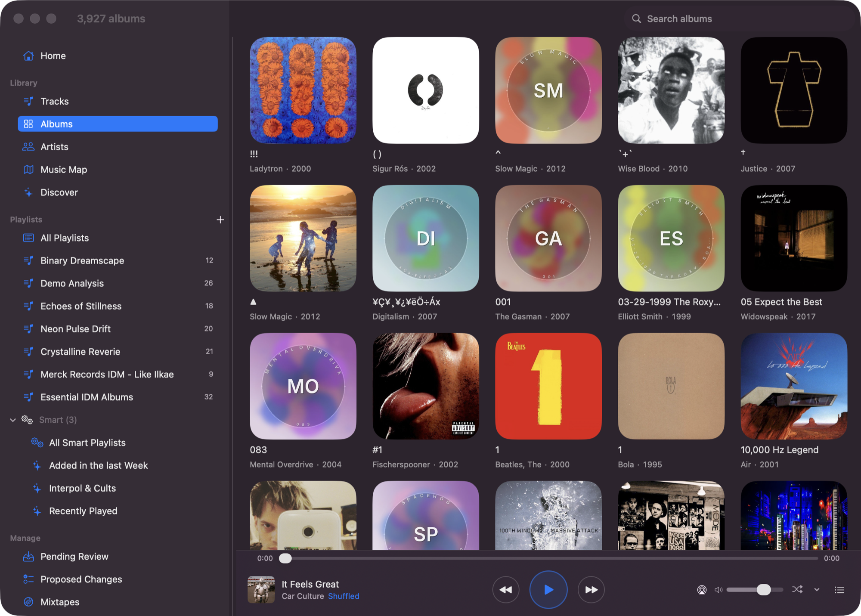Viewport: 861px width, 616px height.
Task: Start playback with the play button
Action: [x=548, y=590]
